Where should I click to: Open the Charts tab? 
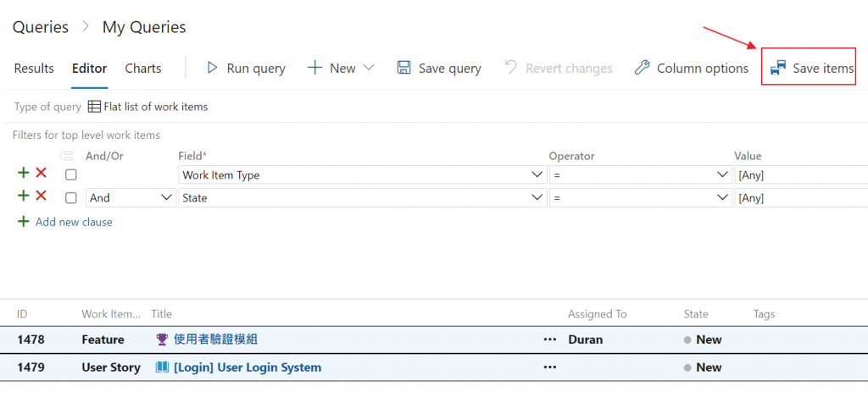point(143,69)
